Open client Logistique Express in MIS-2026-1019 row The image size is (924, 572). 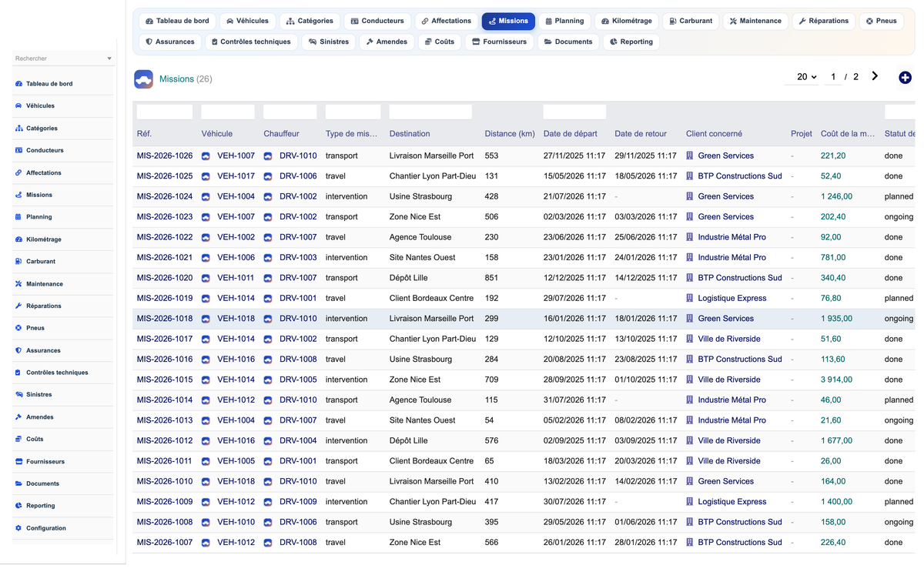pos(732,299)
